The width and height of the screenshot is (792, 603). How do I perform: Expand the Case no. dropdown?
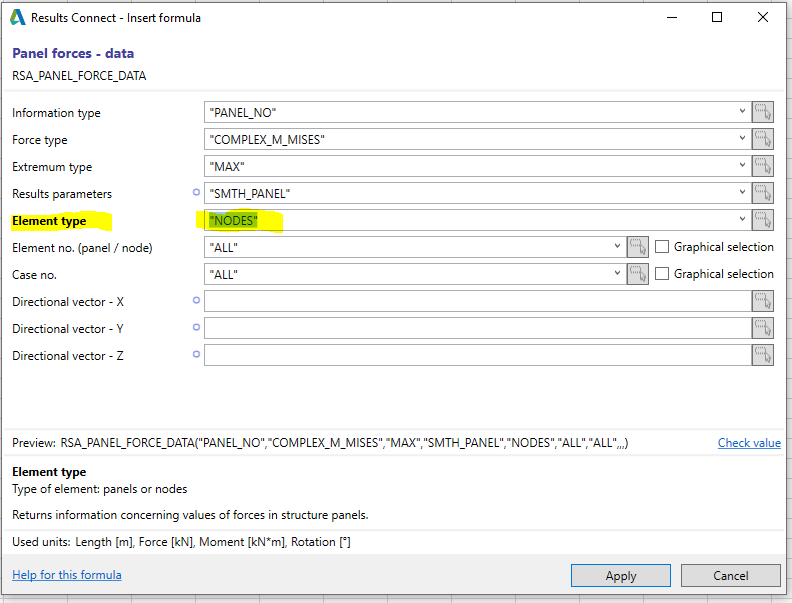tap(617, 273)
